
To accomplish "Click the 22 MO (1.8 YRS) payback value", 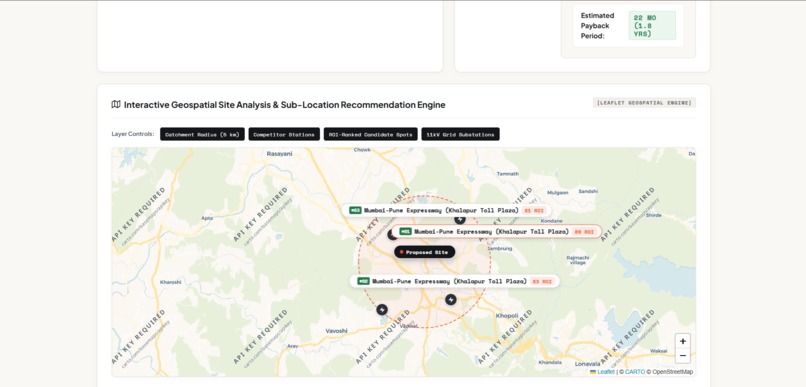I will [652, 25].
